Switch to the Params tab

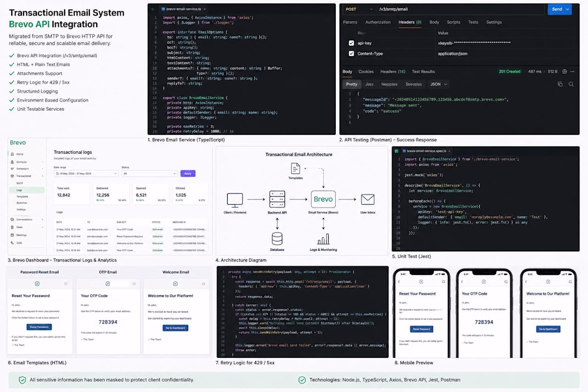pyautogui.click(x=350, y=22)
